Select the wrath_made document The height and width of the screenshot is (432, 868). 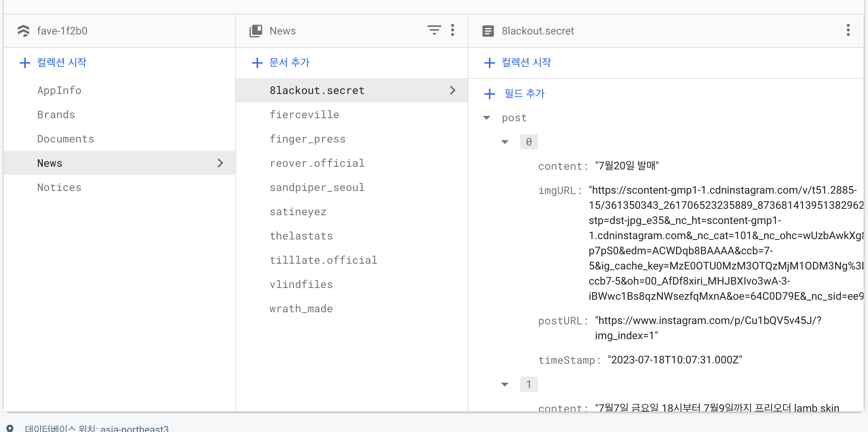(301, 309)
